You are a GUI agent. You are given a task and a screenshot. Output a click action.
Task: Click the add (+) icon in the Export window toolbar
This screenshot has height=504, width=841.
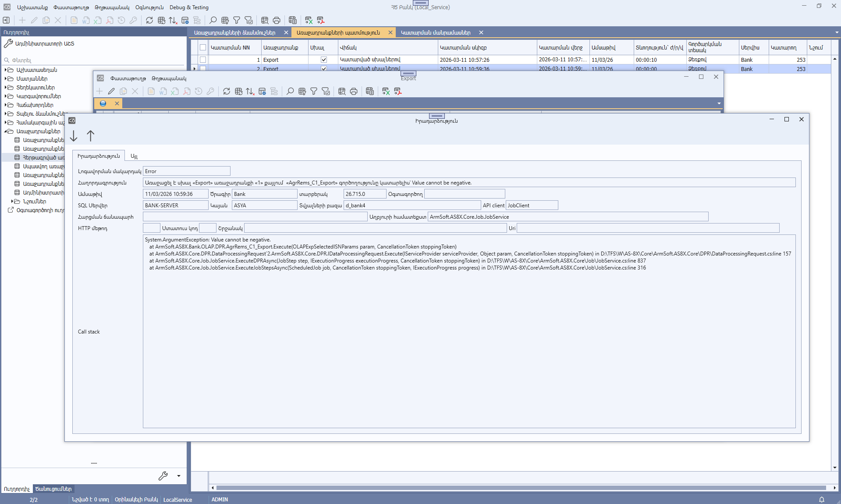[99, 91]
